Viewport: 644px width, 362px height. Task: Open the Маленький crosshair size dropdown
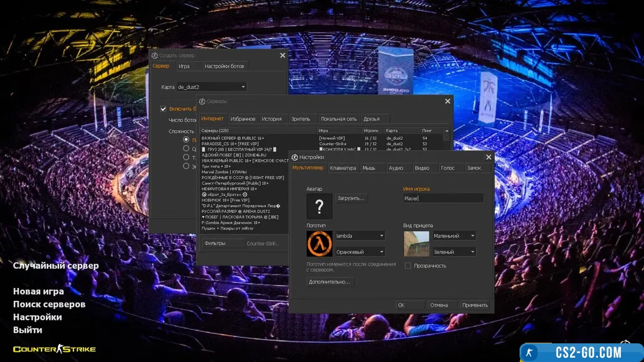coord(453,236)
